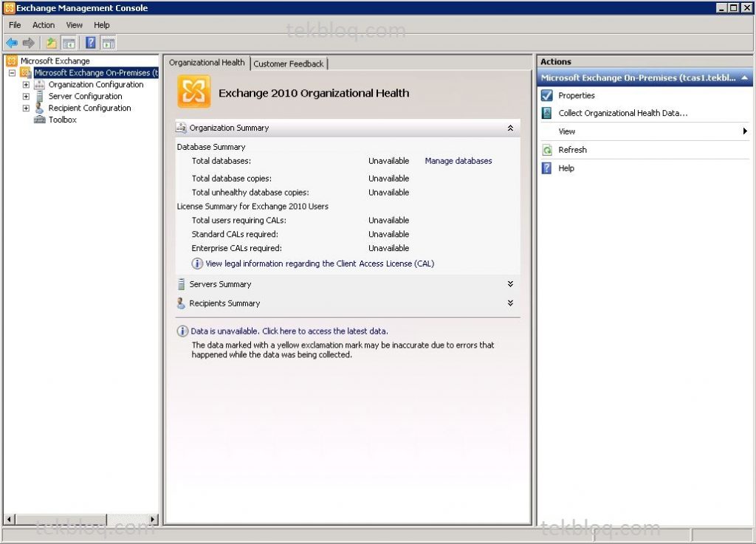Click the 'Data is unavailable' link to refresh
756x544 pixels.
coord(289,331)
